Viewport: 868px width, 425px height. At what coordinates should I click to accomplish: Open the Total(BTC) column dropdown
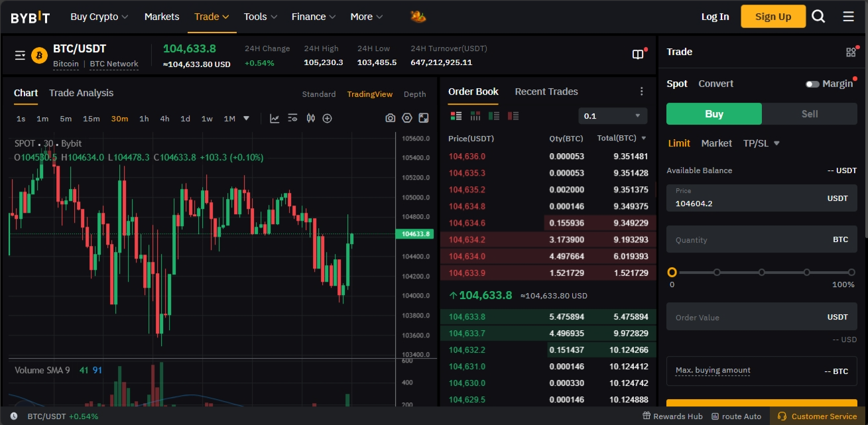tap(621, 139)
